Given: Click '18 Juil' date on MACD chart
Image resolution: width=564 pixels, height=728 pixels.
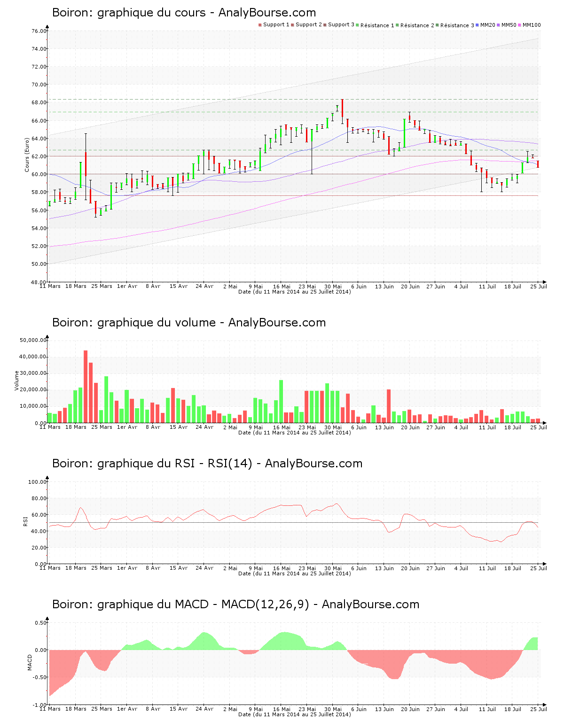Looking at the screenshot, I should click(513, 709).
